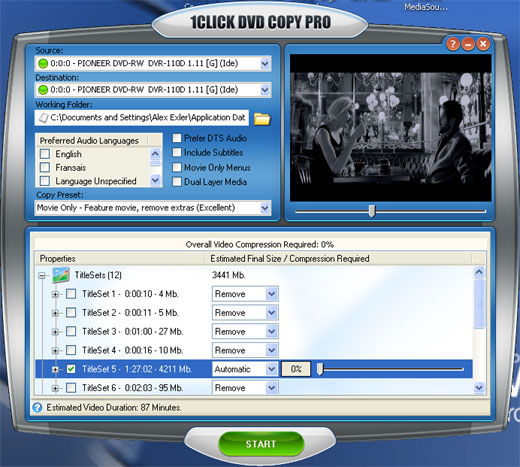520x467 pixels.
Task: Click the document icon in Working Folder field
Action: coord(43,118)
